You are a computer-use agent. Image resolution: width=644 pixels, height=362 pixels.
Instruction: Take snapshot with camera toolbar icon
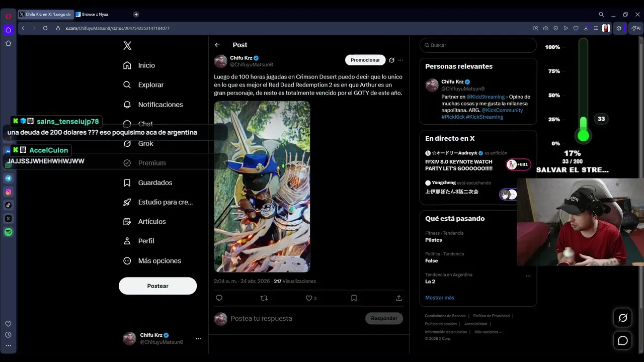(x=545, y=28)
